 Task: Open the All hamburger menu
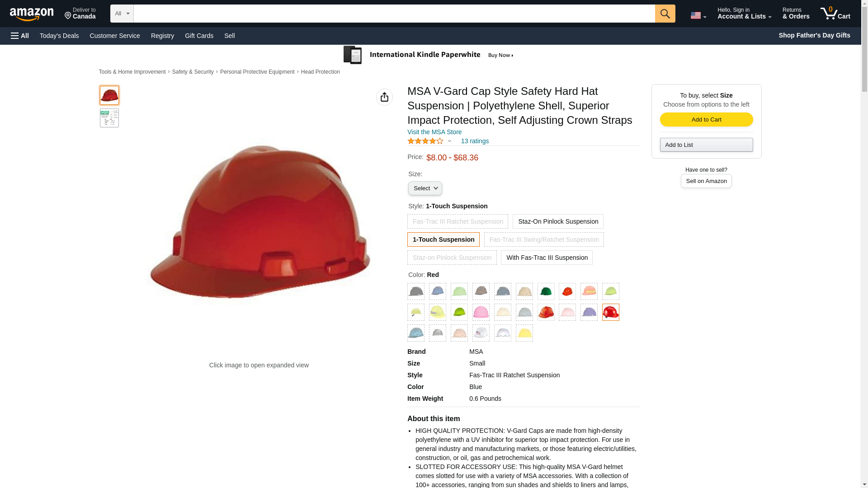coord(20,36)
